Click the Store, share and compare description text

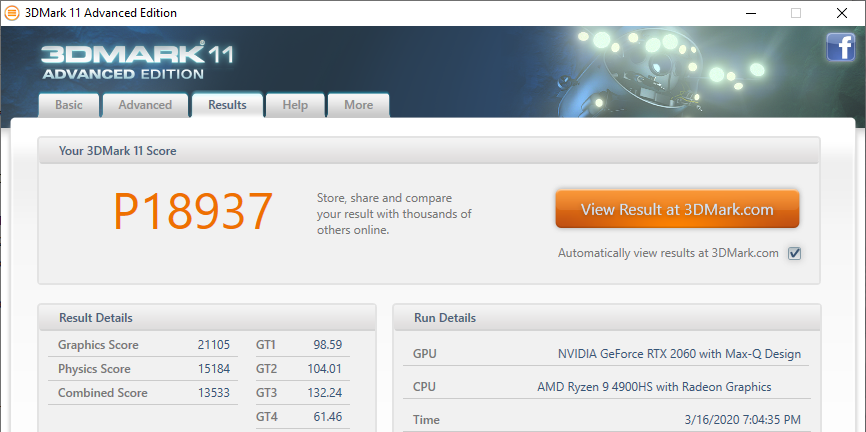tap(394, 214)
